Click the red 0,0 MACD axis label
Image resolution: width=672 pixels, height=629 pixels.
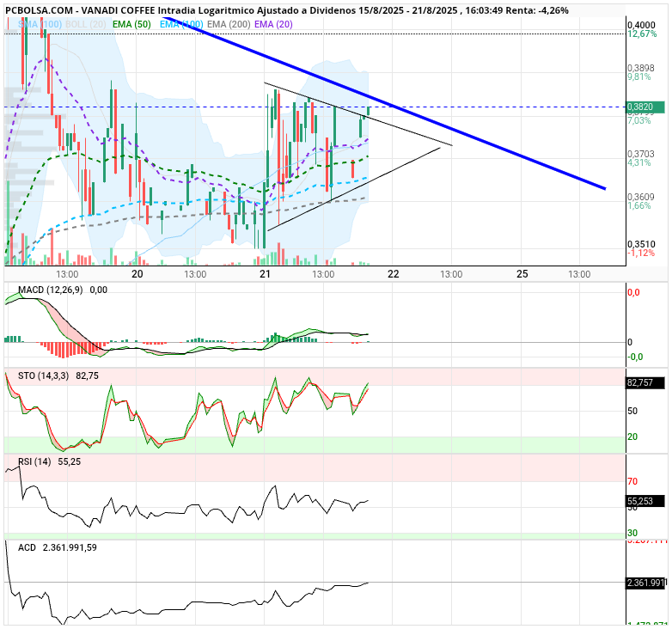pyautogui.click(x=633, y=293)
